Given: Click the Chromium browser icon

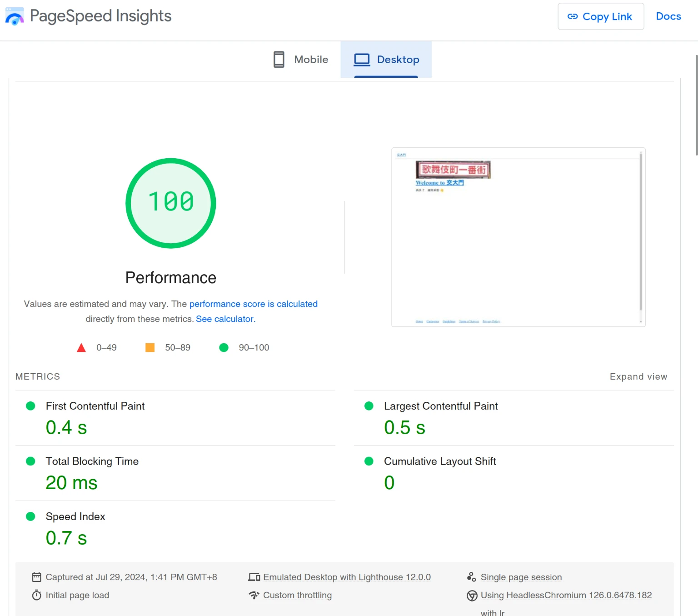Looking at the screenshot, I should point(472,596).
